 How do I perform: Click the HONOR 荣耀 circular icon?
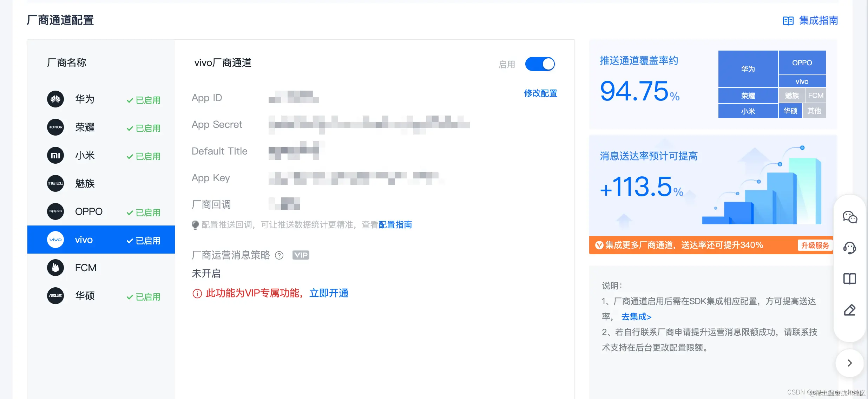(55, 127)
